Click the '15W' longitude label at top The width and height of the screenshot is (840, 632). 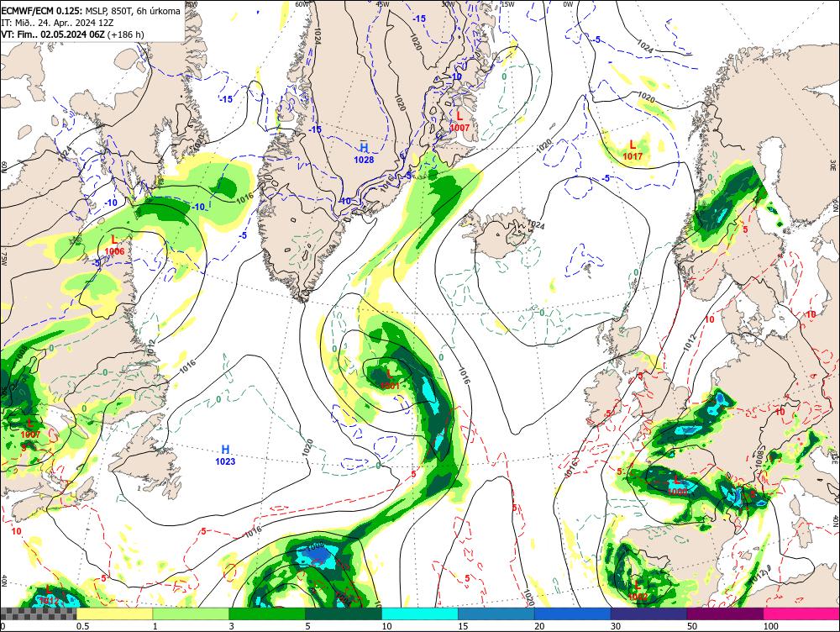[x=507, y=4]
